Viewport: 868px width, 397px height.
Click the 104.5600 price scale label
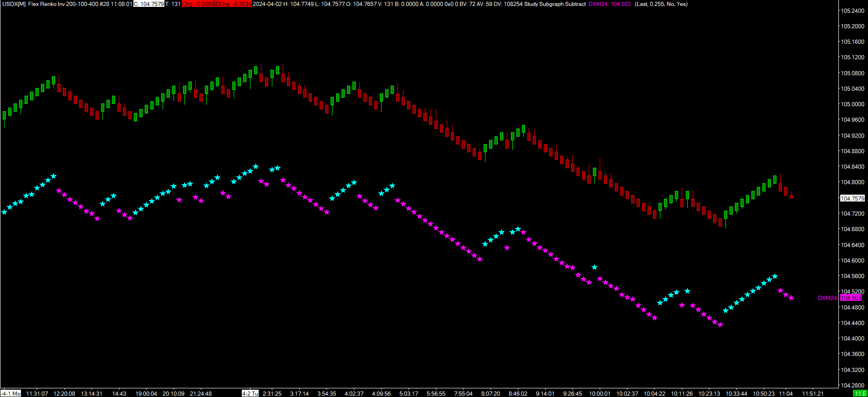(852, 276)
